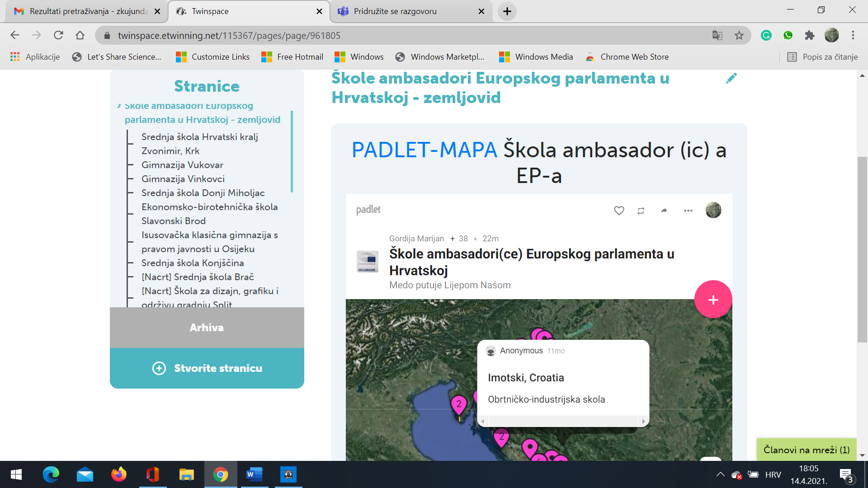Open Članovi na mreži chat panel
The image size is (868, 488).
[807, 450]
